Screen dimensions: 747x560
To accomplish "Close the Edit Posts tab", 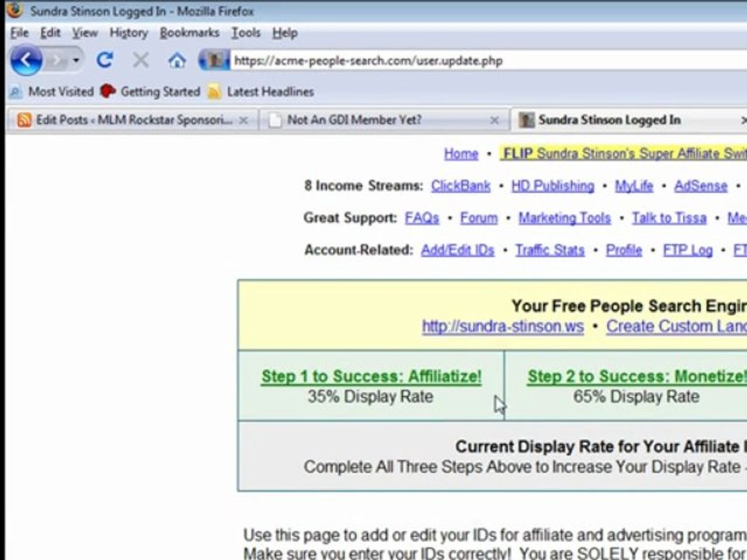I will pos(244,121).
